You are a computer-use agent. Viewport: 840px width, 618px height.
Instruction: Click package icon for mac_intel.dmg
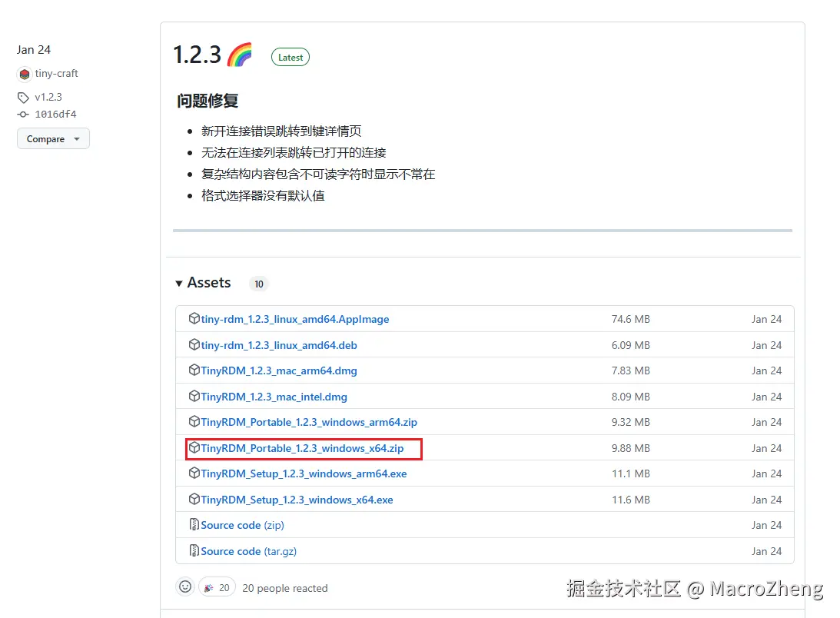(194, 396)
